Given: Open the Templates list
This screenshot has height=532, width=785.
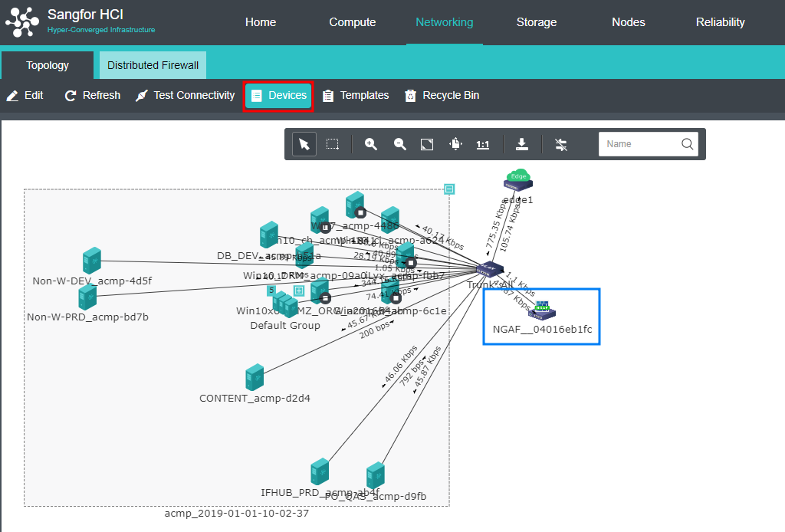Looking at the screenshot, I should tap(356, 95).
